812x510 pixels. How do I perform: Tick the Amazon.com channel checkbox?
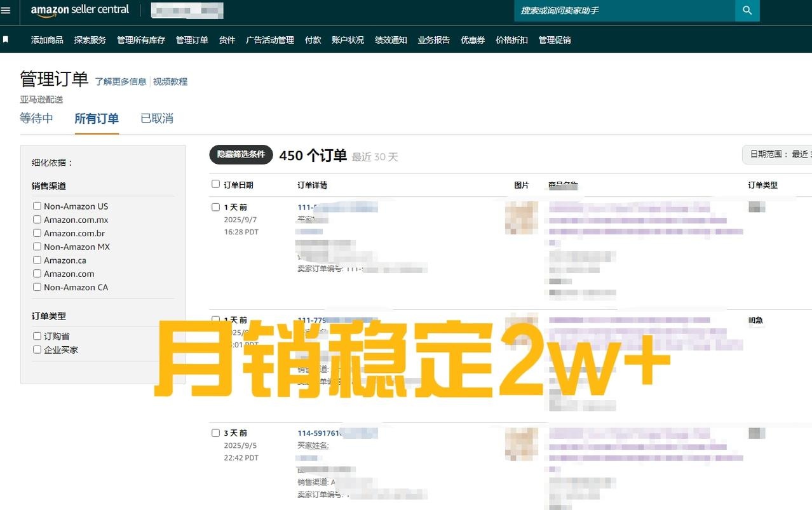(x=37, y=273)
